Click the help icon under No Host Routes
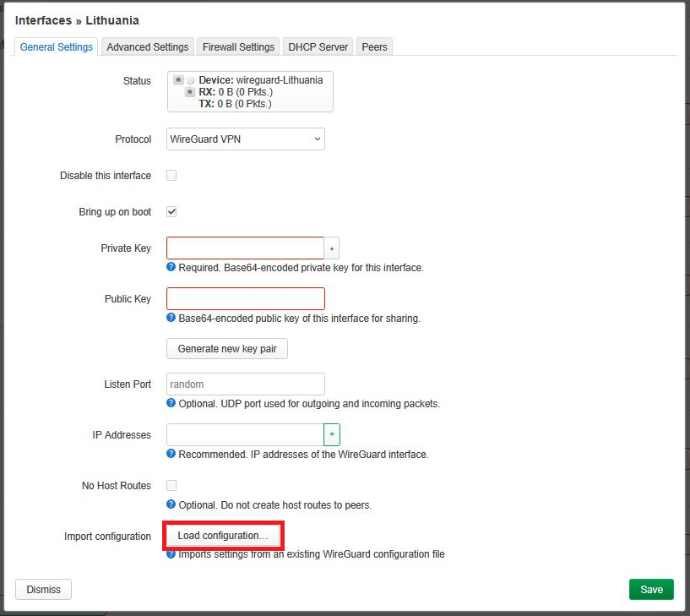This screenshot has height=616, width=690. tap(171, 505)
